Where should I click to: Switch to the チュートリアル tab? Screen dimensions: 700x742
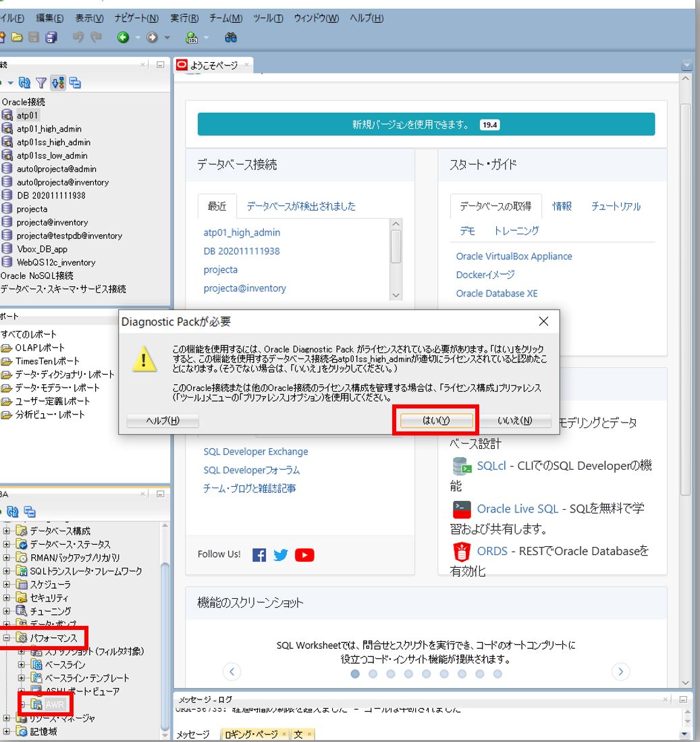(618, 206)
